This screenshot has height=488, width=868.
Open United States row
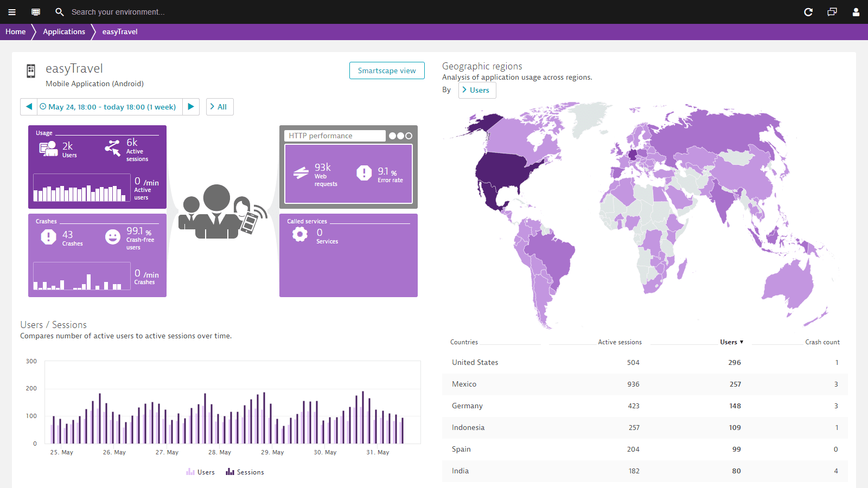(644, 362)
